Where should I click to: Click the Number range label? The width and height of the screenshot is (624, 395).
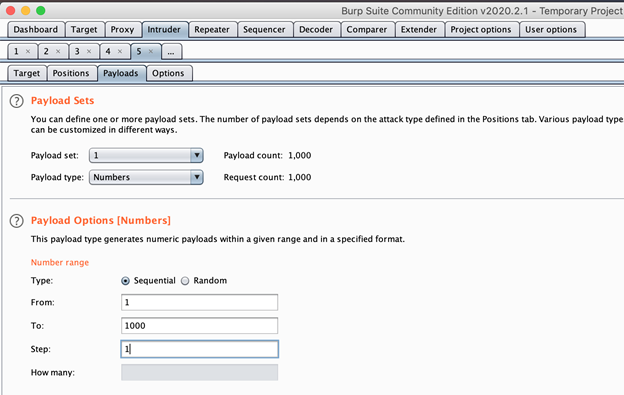(60, 263)
